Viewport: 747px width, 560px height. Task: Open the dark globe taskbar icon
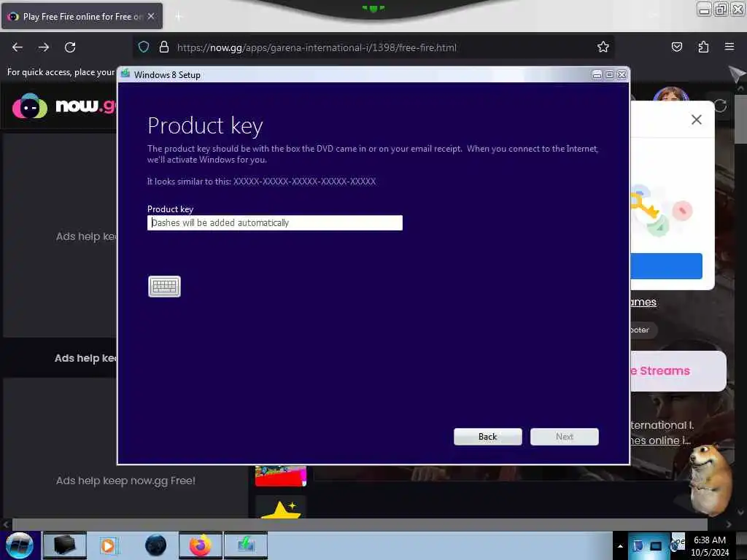(156, 545)
